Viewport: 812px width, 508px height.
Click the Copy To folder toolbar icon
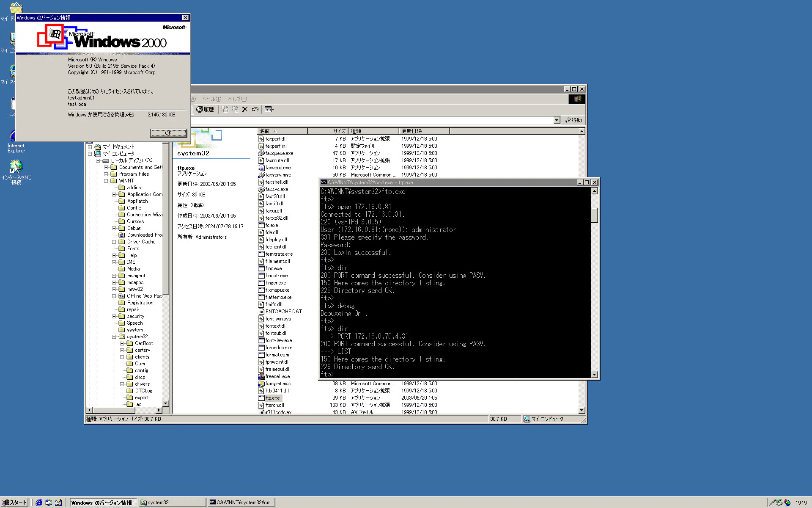235,109
